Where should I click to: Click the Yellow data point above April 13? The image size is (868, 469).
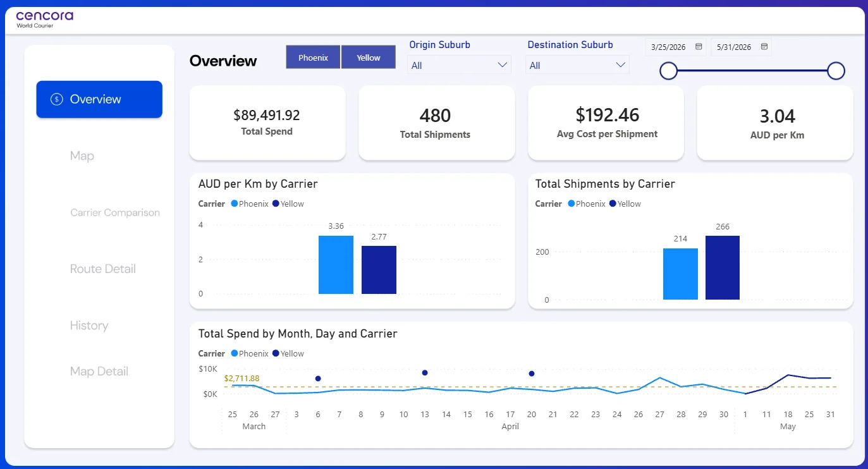425,373
